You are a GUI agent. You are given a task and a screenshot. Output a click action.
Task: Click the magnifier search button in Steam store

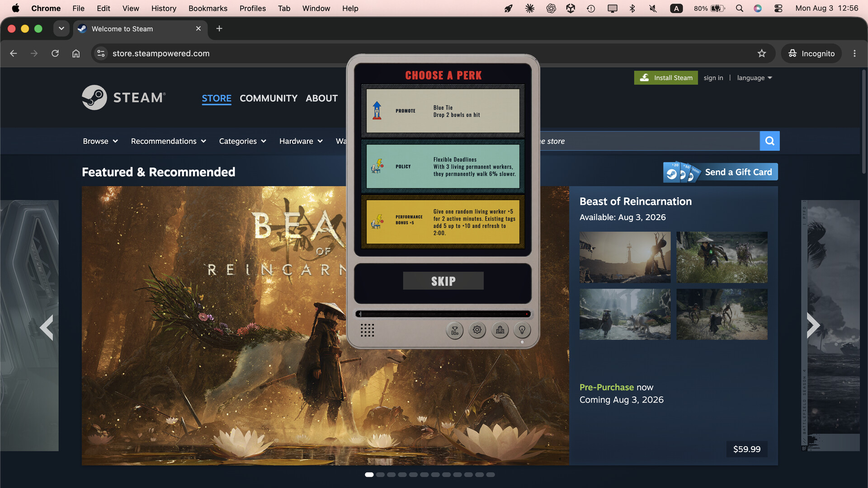[769, 141]
